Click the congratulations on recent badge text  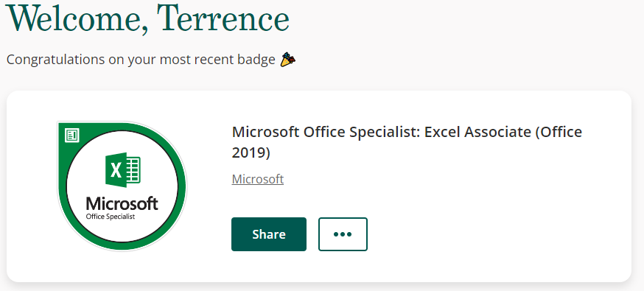(x=141, y=60)
